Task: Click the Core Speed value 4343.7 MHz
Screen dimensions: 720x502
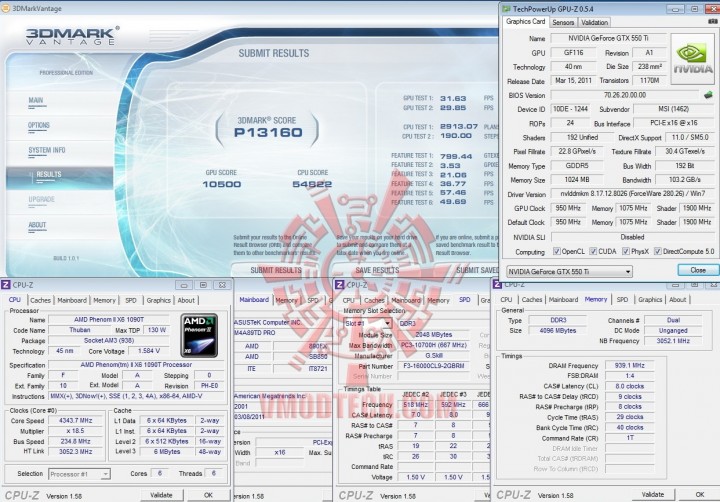Action: click(76, 421)
